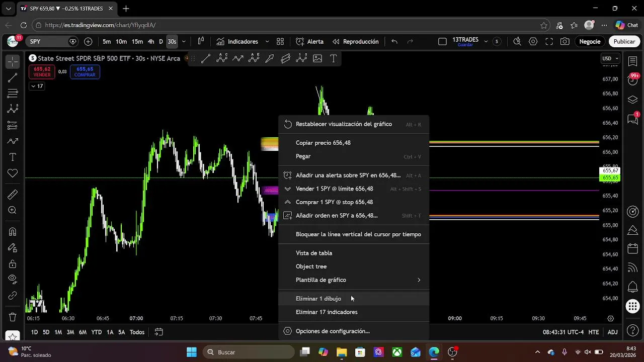Select the YTD date range

pyautogui.click(x=96, y=332)
